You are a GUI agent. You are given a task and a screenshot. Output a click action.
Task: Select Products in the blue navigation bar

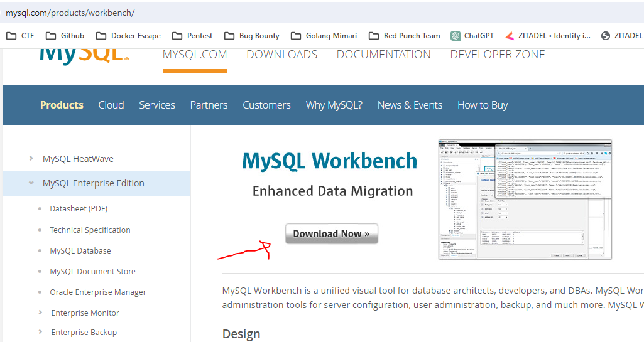(62, 105)
